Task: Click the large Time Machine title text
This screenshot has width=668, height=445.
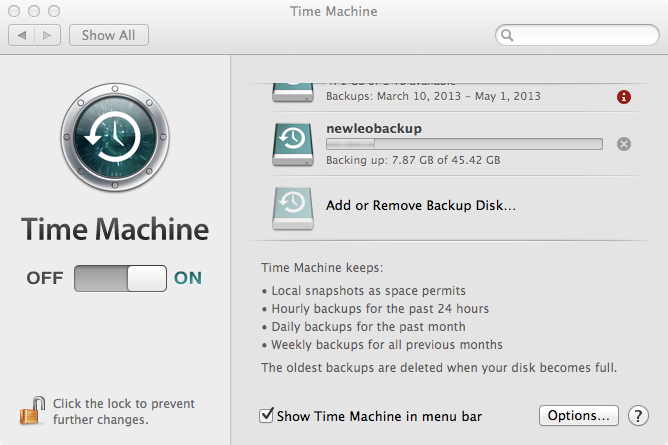Action: [x=115, y=229]
